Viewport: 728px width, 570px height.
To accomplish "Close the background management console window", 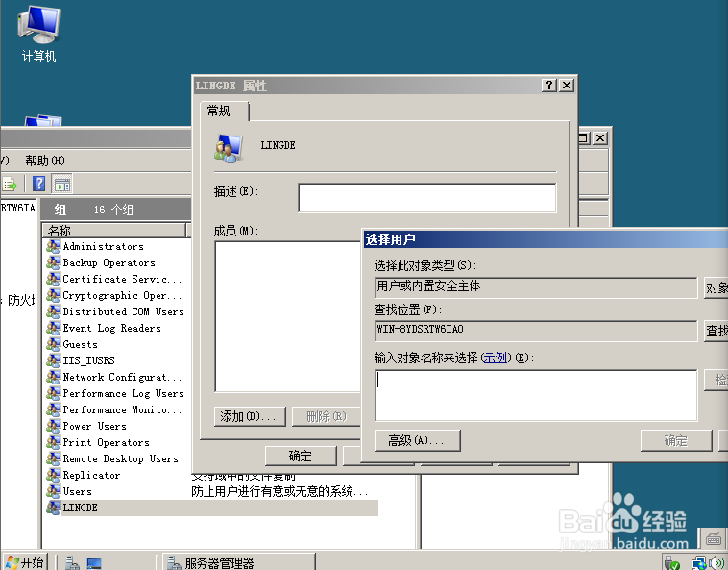I will tap(600, 138).
